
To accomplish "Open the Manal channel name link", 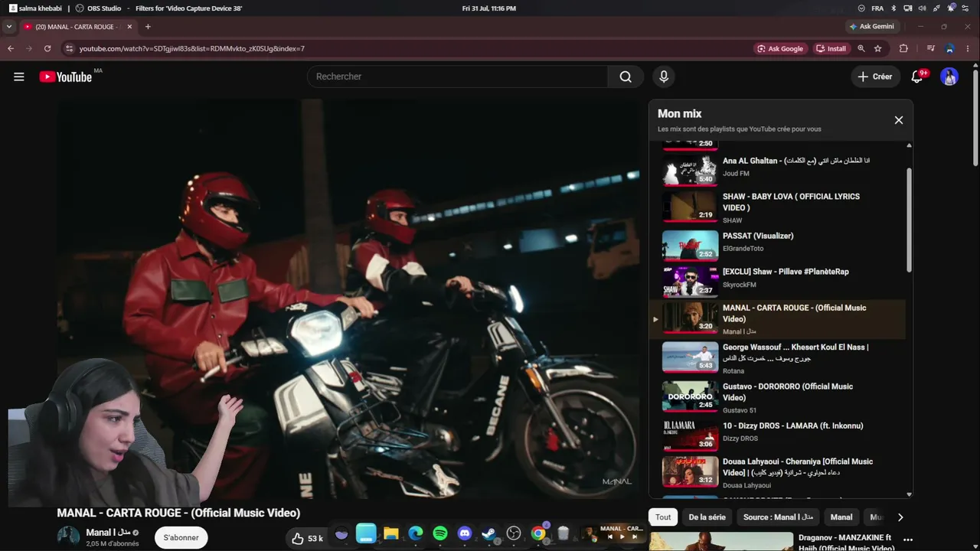I will (x=107, y=533).
